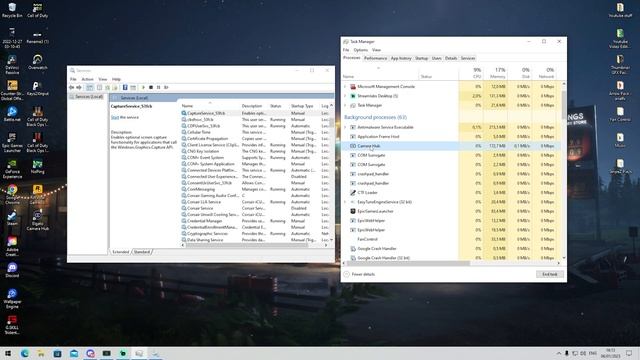Image resolution: width=640 pixels, height=360 pixels.
Task: Expand Antimalware Service Executable process
Action: coord(345,127)
